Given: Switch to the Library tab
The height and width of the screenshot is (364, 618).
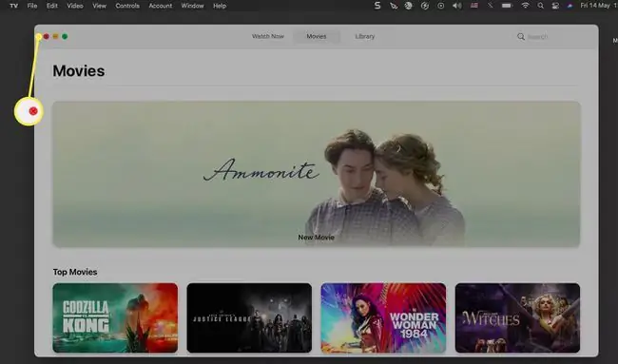Looking at the screenshot, I should 365,36.
